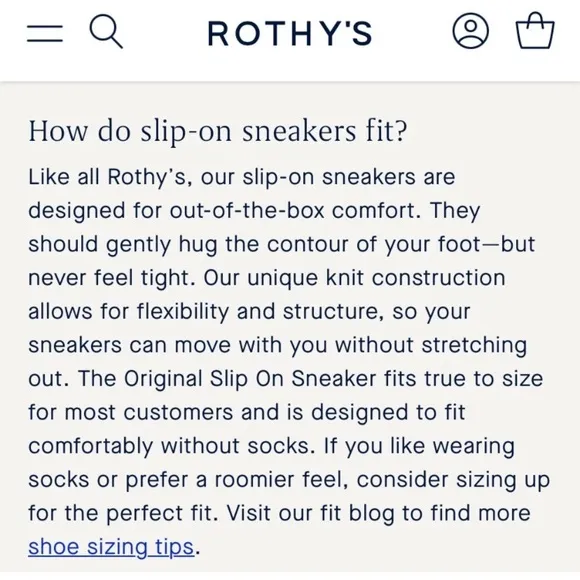The height and width of the screenshot is (580, 580).
Task: View the shopping bag
Action: click(x=535, y=31)
